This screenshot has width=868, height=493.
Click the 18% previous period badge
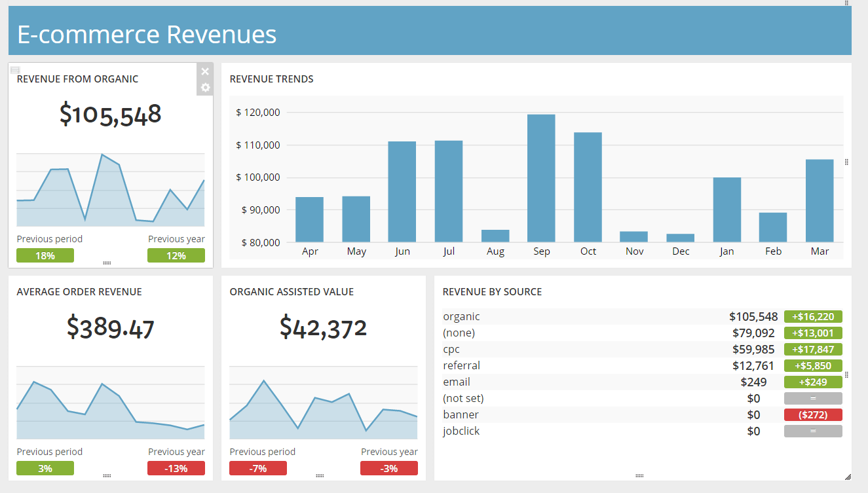pyautogui.click(x=45, y=255)
